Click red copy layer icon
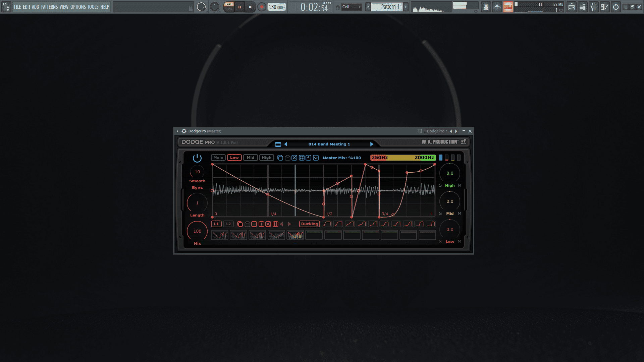The height and width of the screenshot is (362, 644). point(240,224)
